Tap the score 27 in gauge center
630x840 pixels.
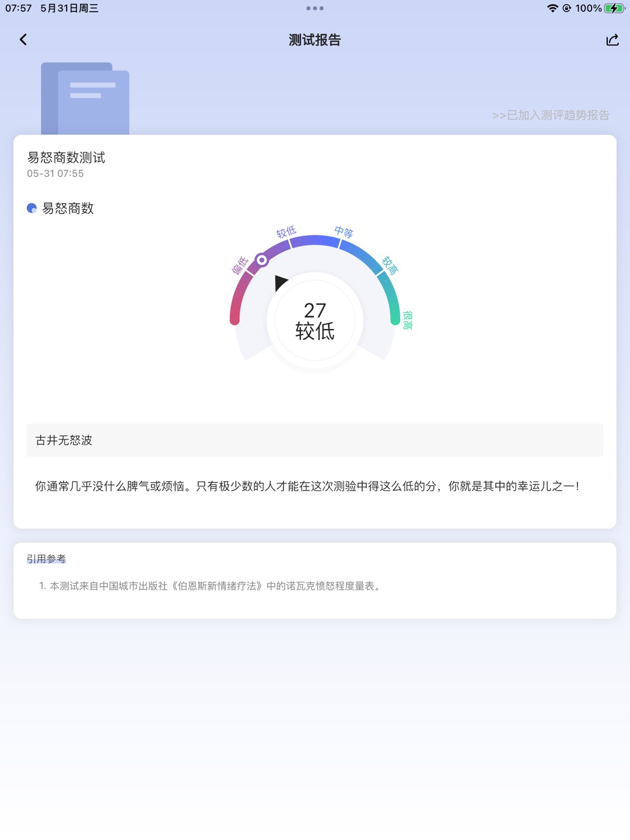(315, 310)
